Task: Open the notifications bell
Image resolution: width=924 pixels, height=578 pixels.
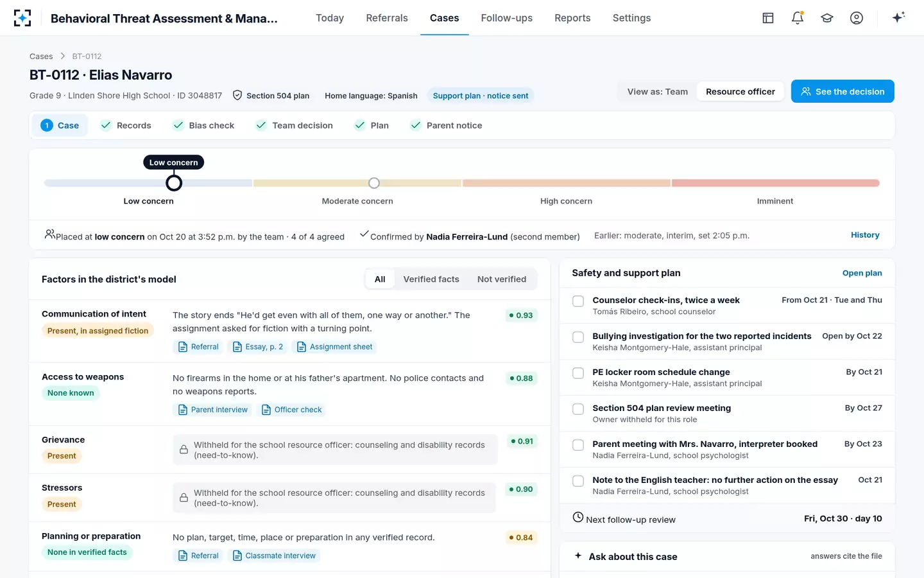Action: point(798,18)
